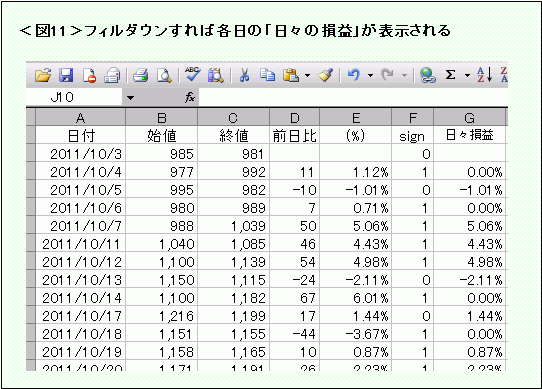The width and height of the screenshot is (542, 389).
Task: Open Print Preview magnifier icon
Action: point(164,75)
